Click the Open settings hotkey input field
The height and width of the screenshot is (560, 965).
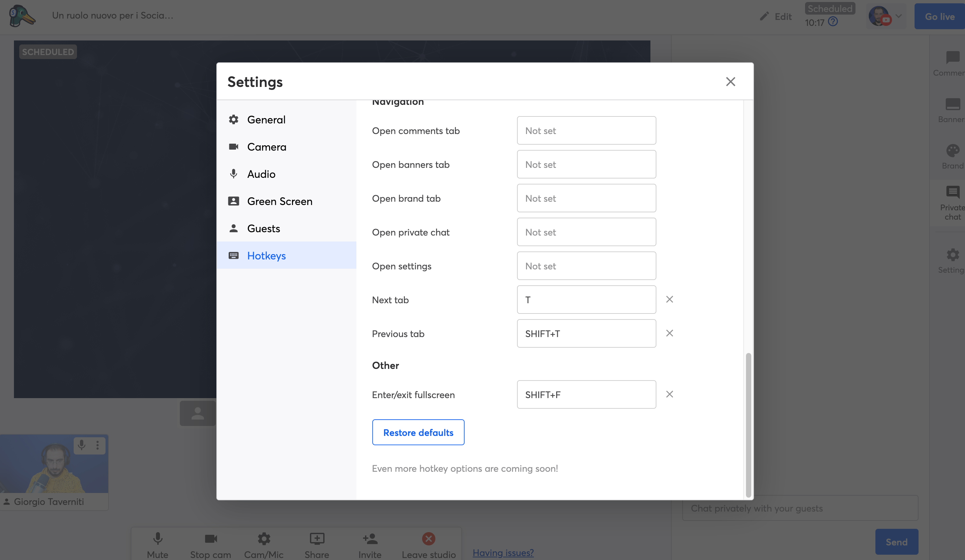[x=586, y=265]
